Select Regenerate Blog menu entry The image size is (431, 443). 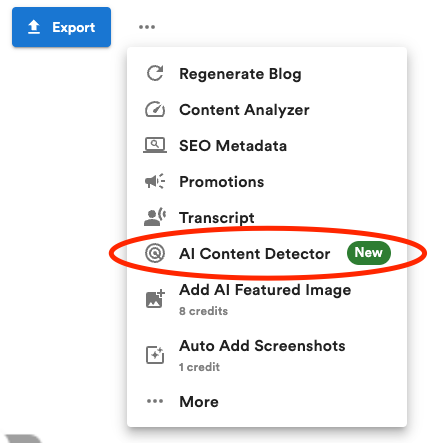(267, 74)
